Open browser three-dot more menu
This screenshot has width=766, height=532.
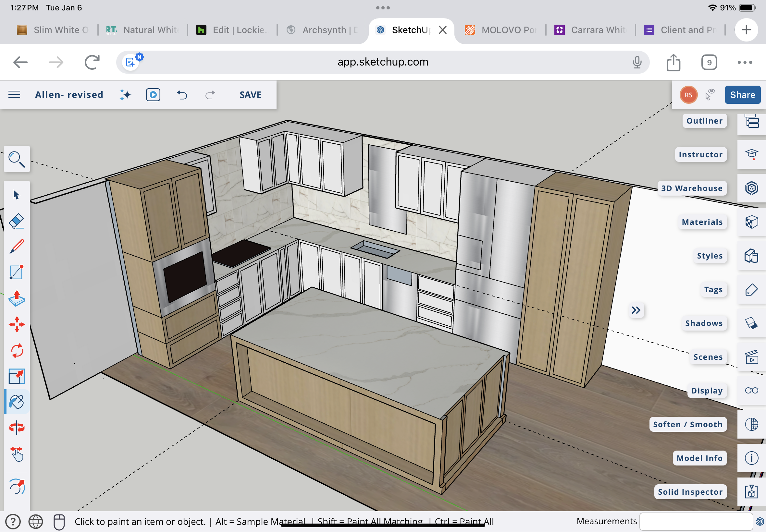tap(744, 62)
